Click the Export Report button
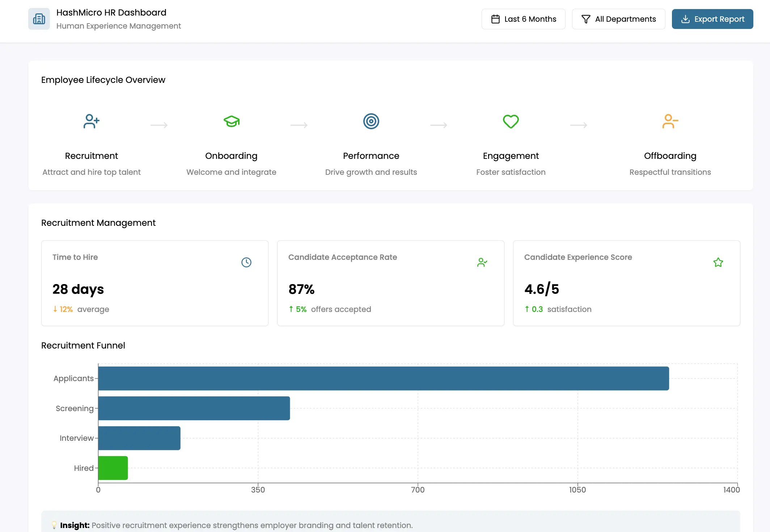 pos(712,19)
